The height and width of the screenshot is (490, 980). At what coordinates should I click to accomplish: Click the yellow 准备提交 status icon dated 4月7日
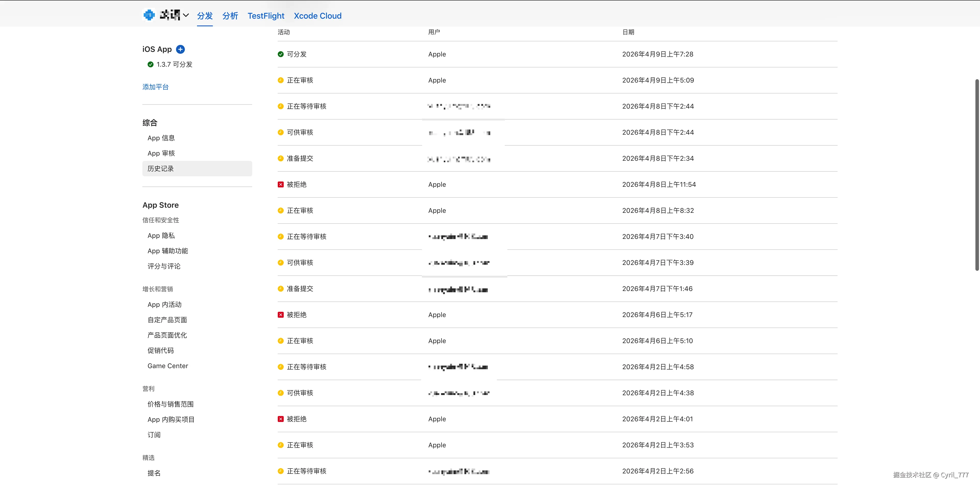click(280, 289)
